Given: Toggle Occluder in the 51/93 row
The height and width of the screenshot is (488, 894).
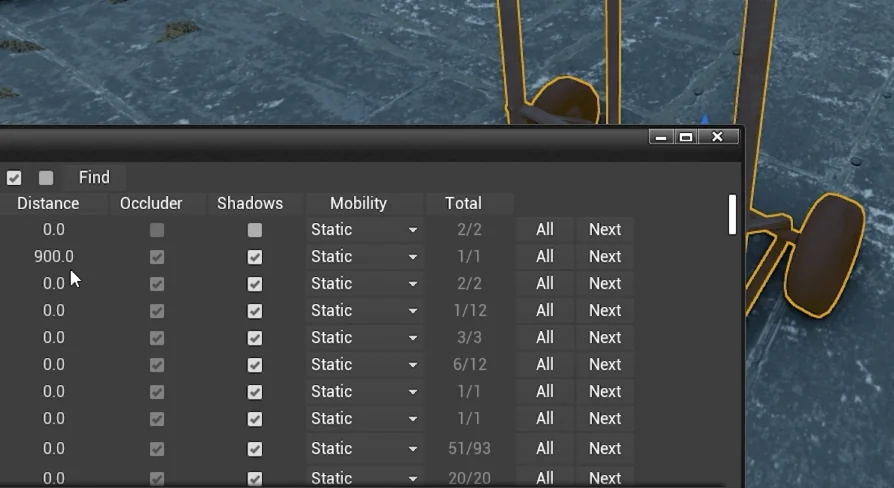Looking at the screenshot, I should click(x=157, y=449).
